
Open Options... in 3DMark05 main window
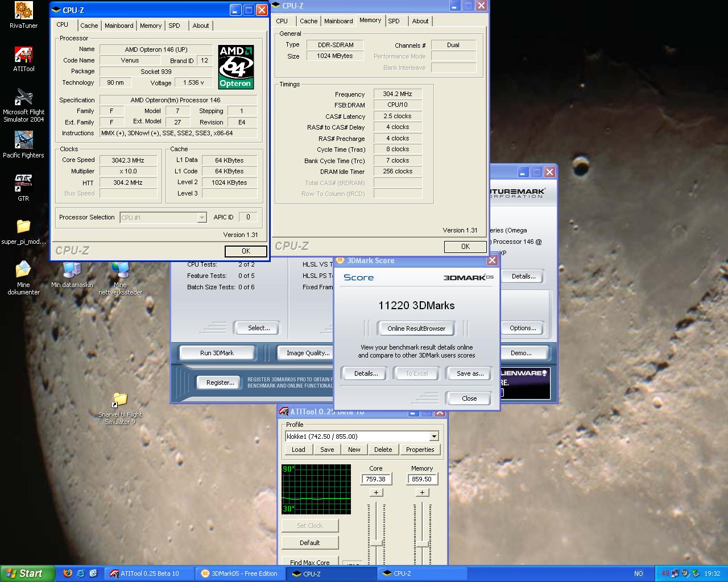click(523, 328)
